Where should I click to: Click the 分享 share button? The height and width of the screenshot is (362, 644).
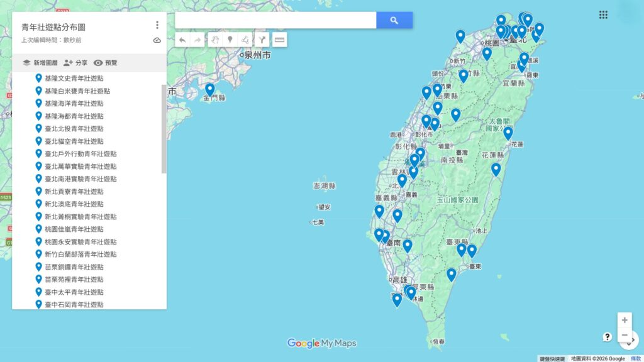click(x=75, y=63)
